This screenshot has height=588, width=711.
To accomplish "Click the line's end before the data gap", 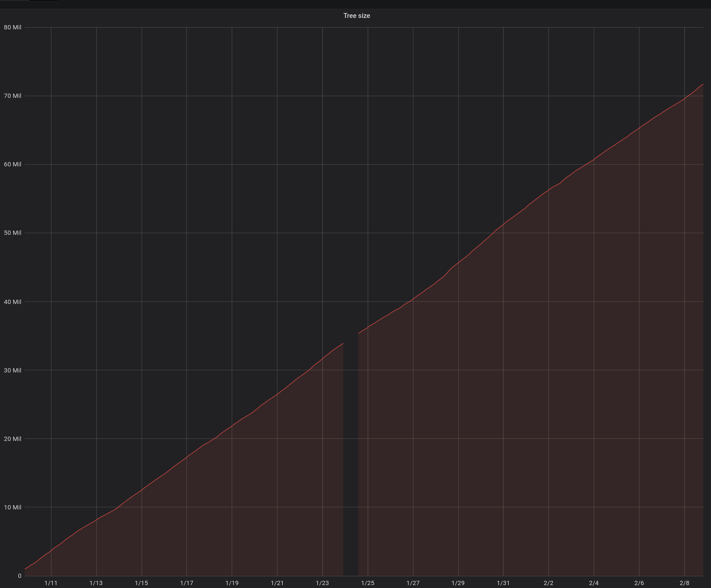I will click(343, 344).
